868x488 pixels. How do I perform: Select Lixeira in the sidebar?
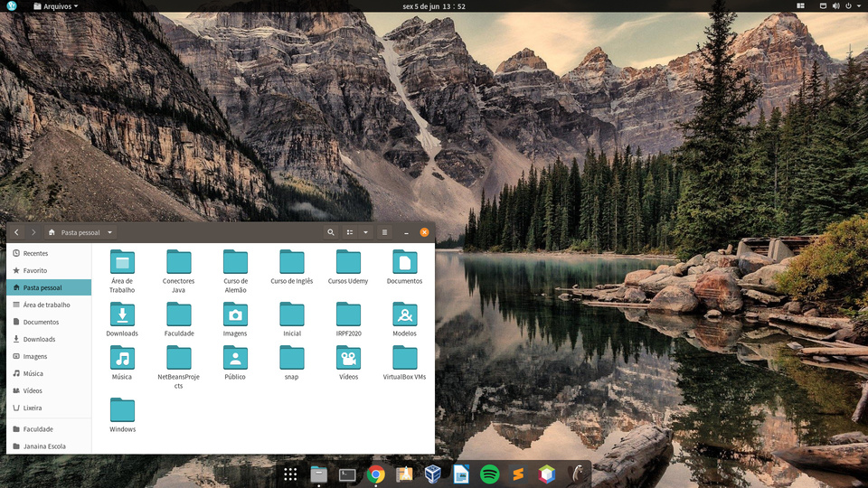tap(33, 408)
